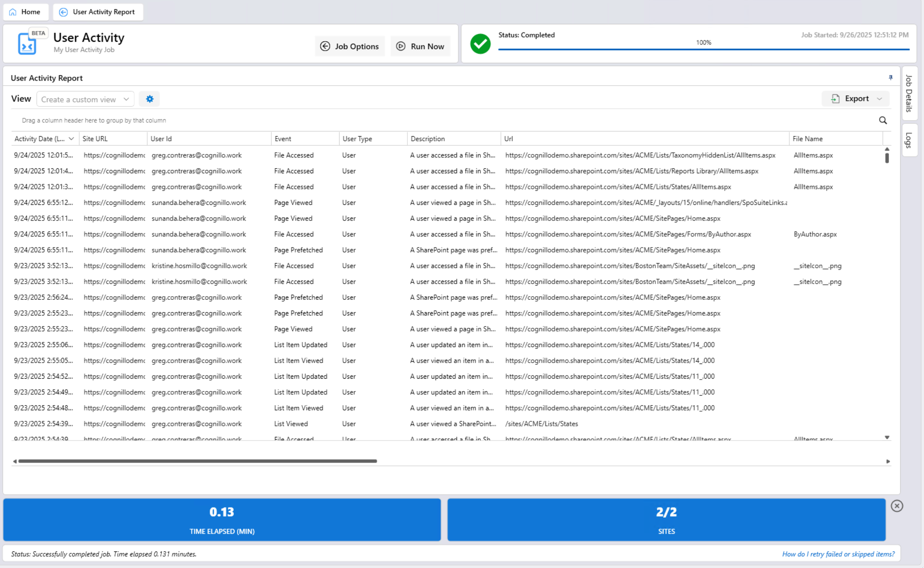Click the File Name column header
924x568 pixels.
pos(836,138)
